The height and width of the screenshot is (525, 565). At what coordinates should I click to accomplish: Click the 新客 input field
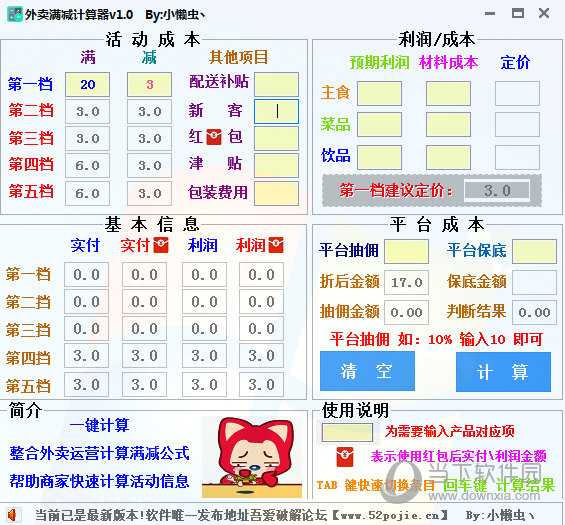coord(276,111)
